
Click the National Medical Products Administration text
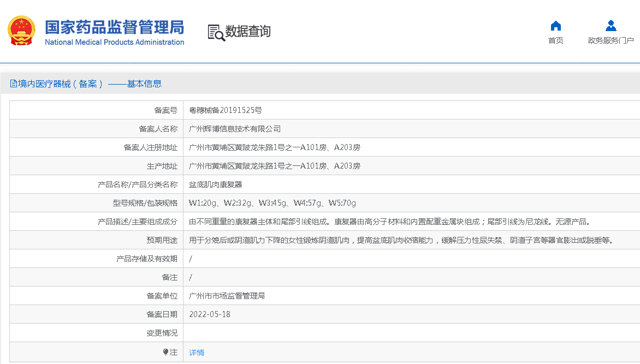point(114,43)
